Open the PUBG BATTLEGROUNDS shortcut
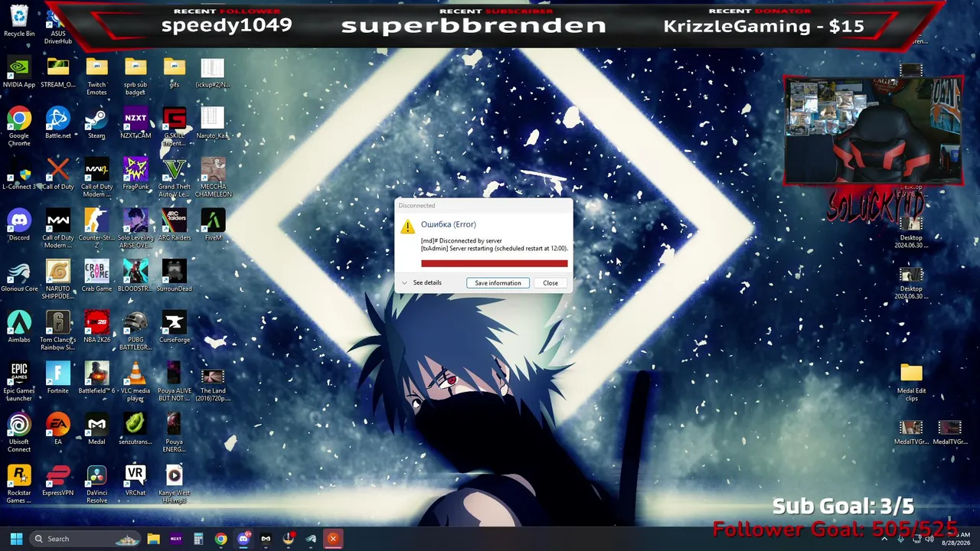980x551 pixels. [x=136, y=332]
